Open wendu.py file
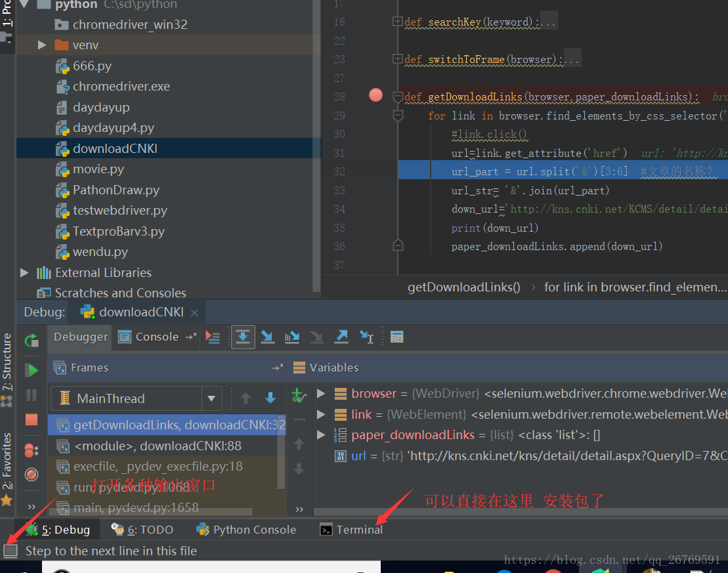The height and width of the screenshot is (573, 728). [91, 251]
